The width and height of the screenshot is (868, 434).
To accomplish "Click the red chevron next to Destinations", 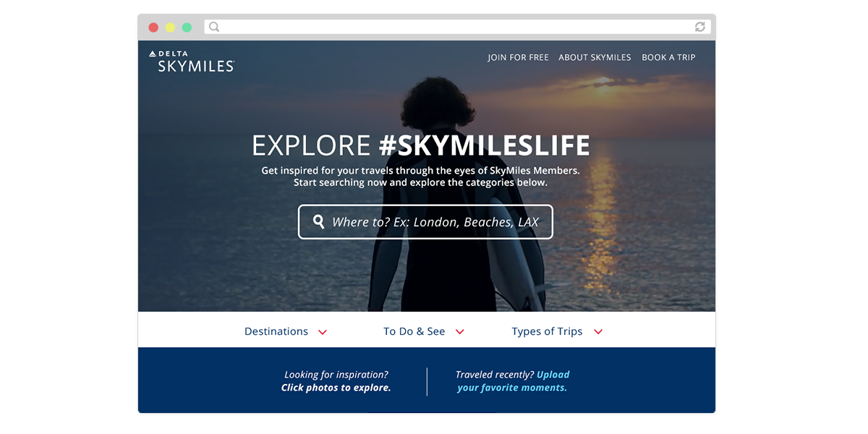I will 323,332.
